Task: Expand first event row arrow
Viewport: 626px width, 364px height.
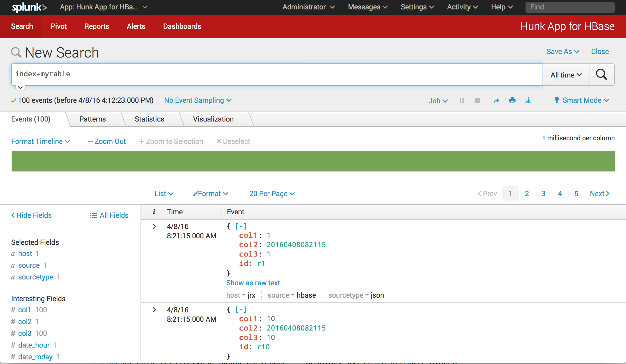Action: coord(154,226)
